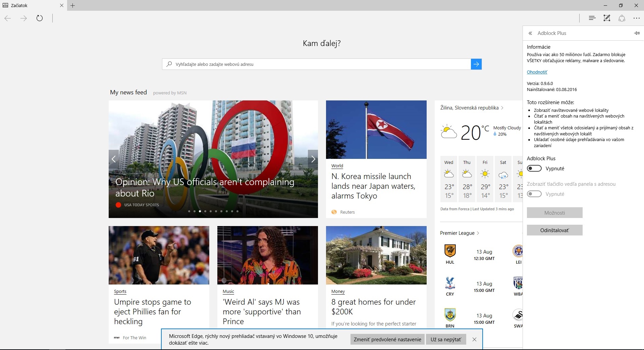Pin the Adblock Plus pane

[x=637, y=33]
